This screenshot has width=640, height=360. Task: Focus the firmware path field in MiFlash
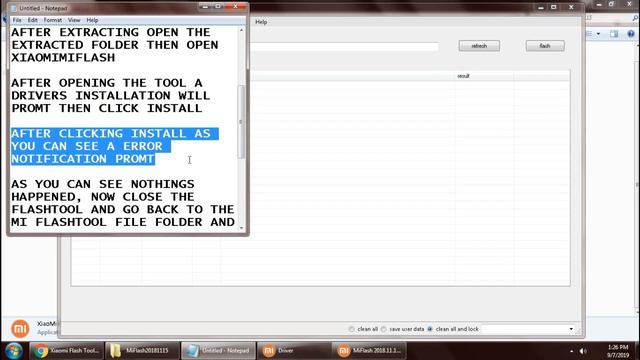point(344,47)
